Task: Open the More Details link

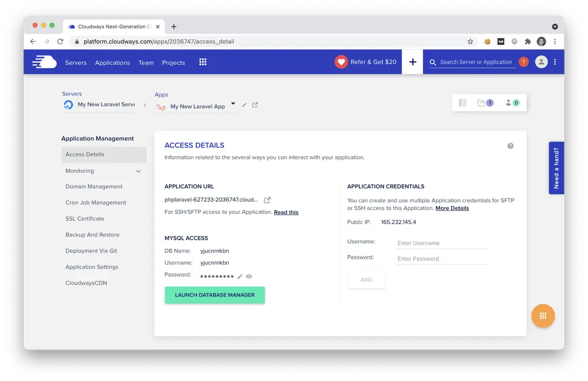Action: click(x=452, y=208)
